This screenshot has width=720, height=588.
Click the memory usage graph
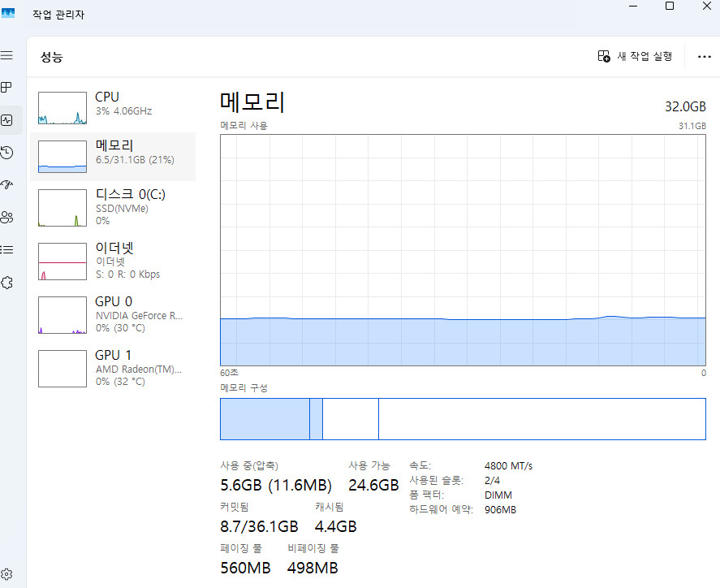coord(463,250)
